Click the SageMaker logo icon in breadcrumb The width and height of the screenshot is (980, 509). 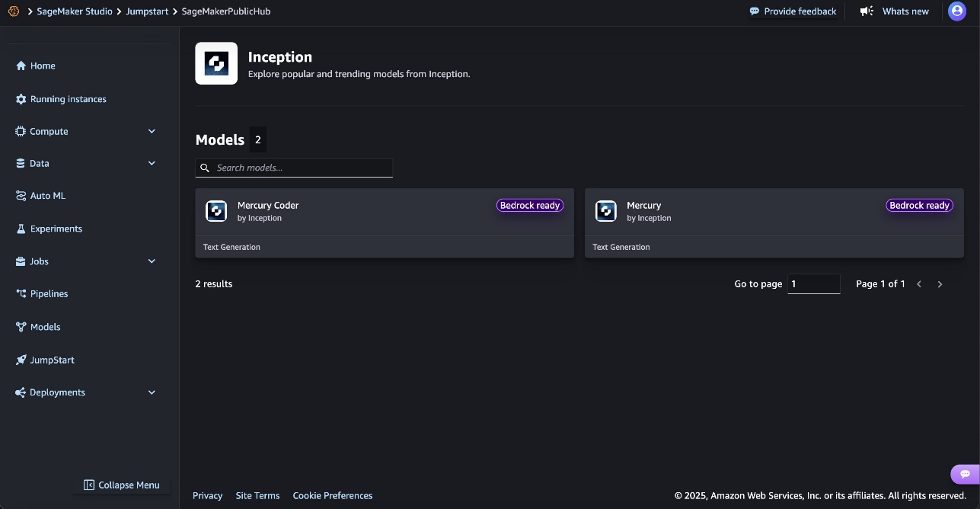tap(14, 11)
